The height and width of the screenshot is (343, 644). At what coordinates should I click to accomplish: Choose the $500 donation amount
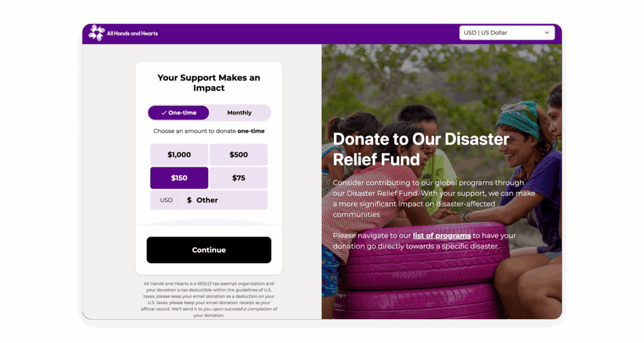click(238, 154)
